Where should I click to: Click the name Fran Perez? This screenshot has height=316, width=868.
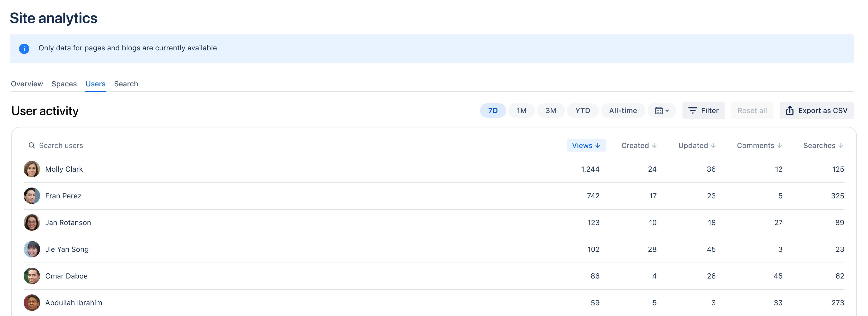click(x=63, y=196)
